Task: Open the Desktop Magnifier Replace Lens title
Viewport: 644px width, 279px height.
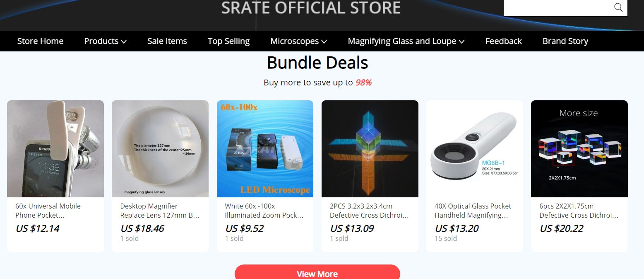Action: point(160,211)
